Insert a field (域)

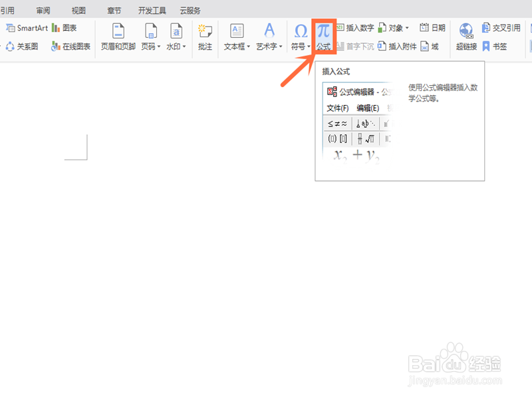coord(430,46)
